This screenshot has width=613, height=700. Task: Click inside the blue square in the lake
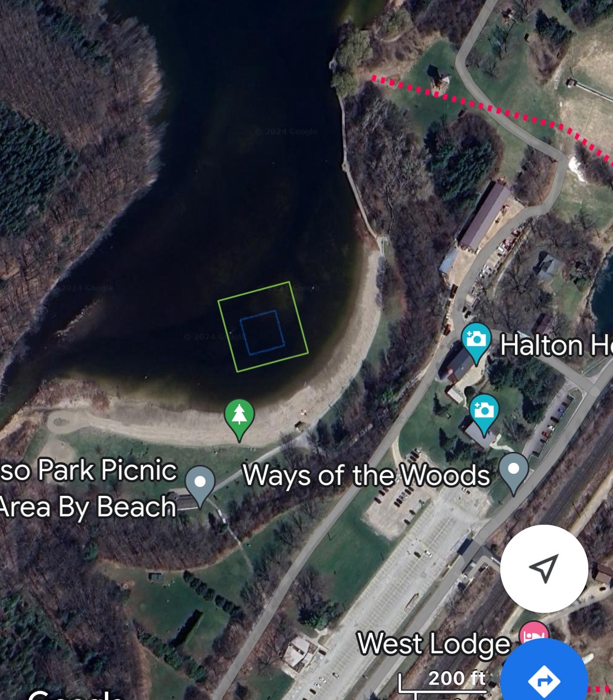pos(262,332)
